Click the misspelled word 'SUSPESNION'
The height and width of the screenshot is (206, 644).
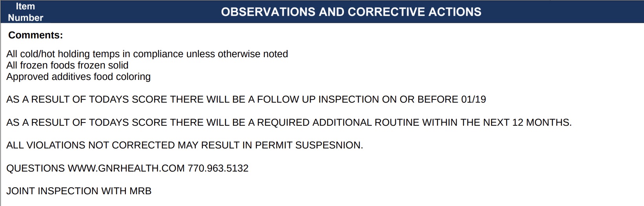pyautogui.click(x=329, y=145)
